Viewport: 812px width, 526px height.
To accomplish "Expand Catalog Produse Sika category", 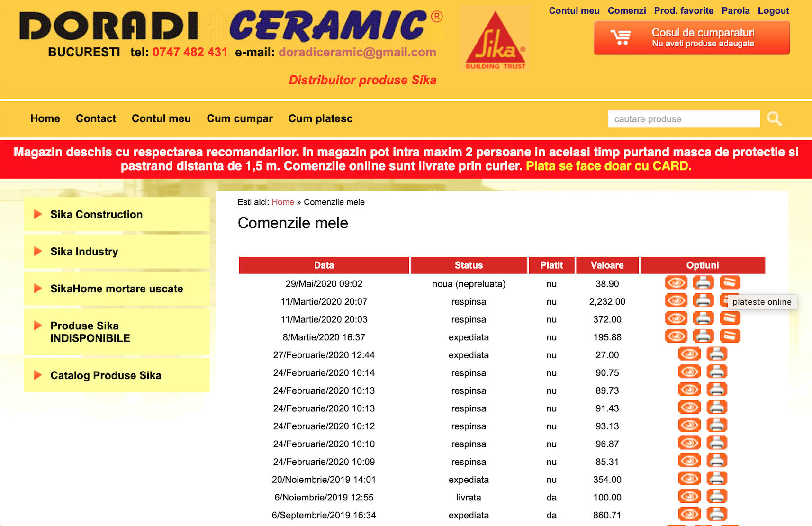I will 117,375.
